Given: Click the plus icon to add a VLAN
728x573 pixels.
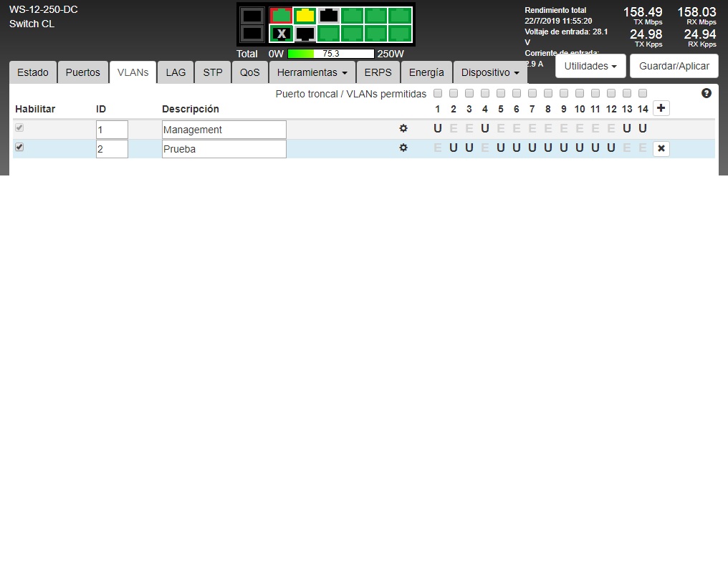Looking at the screenshot, I should click(661, 109).
